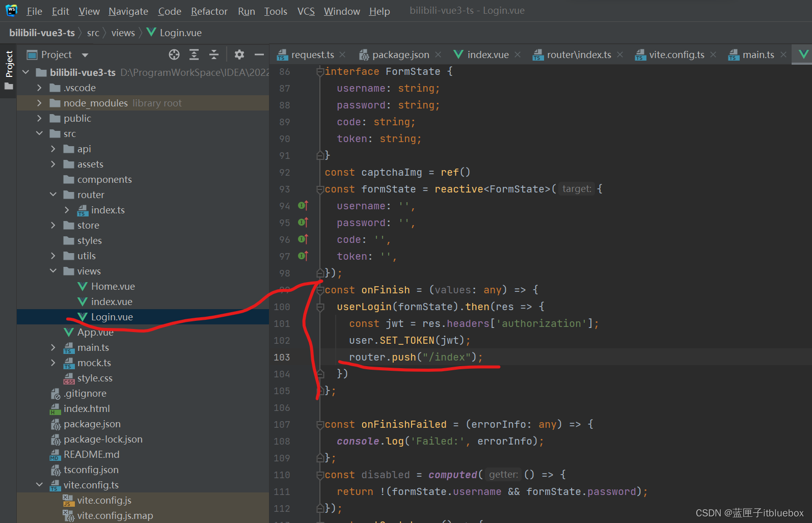Click the locate/select opened file crosshair icon
Image resolution: width=812 pixels, height=523 pixels.
tap(174, 54)
